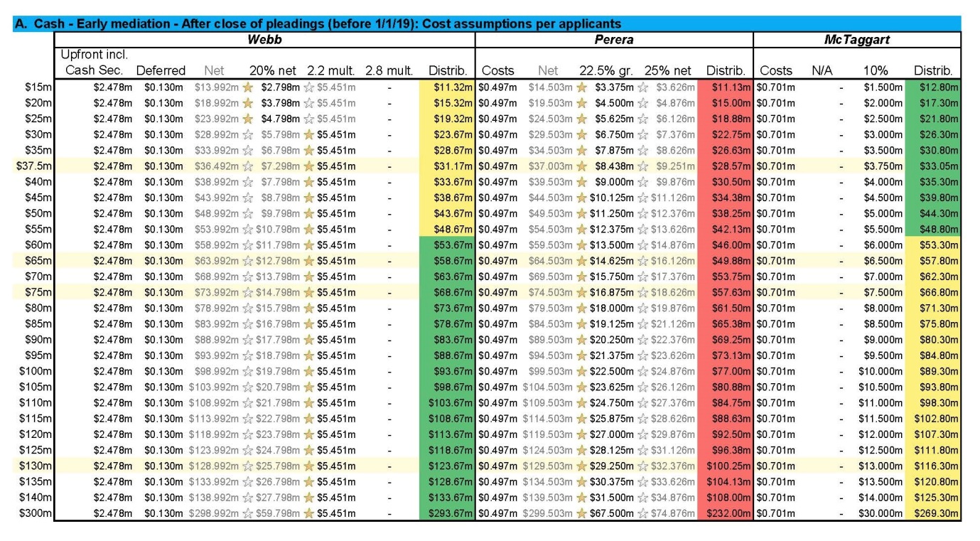Screen dimensions: 980x541
Task: Select the gold star before $4.798m
Action: (247, 119)
